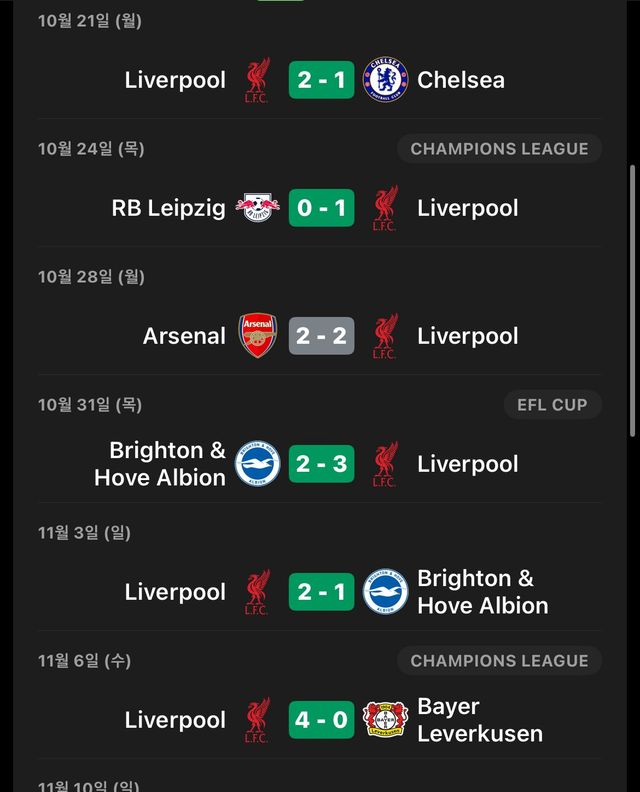This screenshot has width=640, height=792.
Task: Click Brighton's crest in the EFL Cup match
Action: [257, 464]
